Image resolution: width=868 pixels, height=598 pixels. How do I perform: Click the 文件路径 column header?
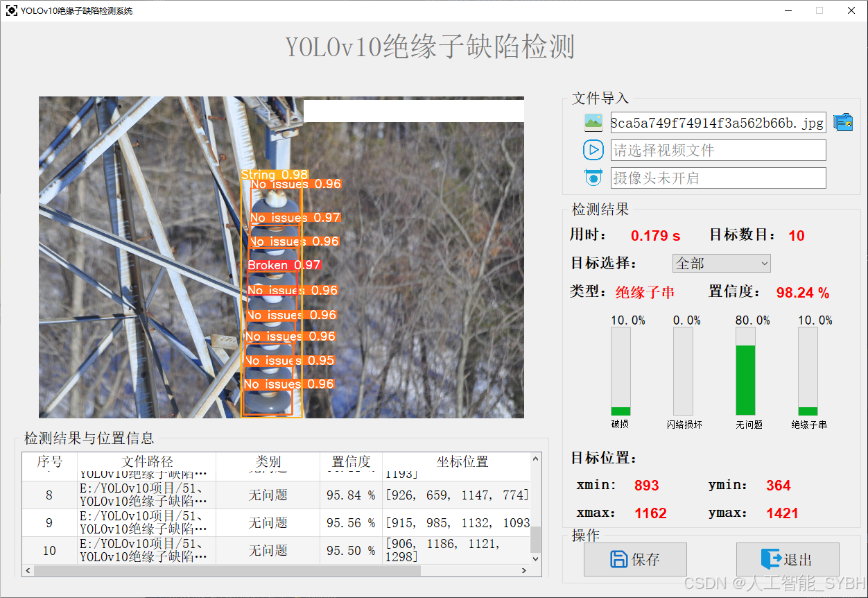coord(147,461)
